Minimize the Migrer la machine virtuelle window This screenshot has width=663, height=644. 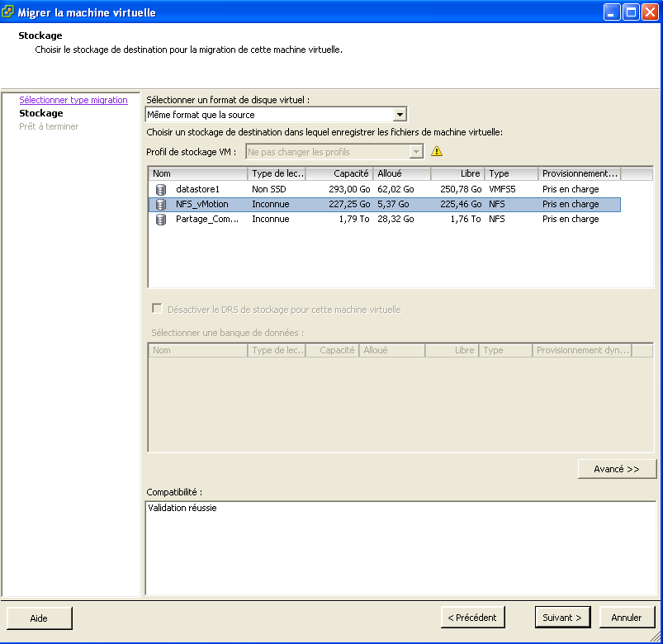[612, 12]
